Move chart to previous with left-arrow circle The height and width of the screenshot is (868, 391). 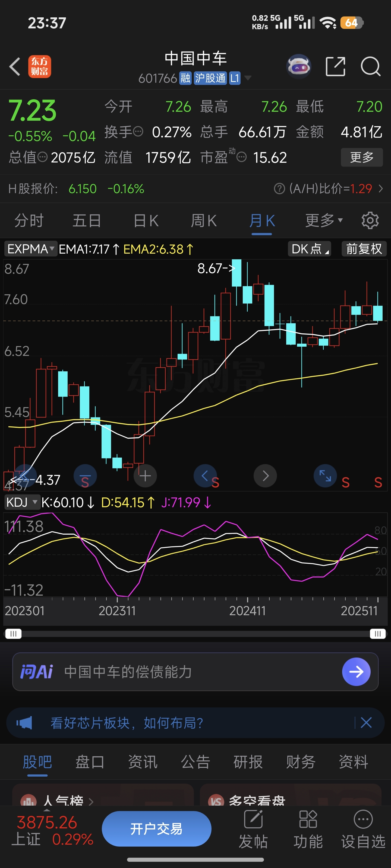click(x=205, y=476)
